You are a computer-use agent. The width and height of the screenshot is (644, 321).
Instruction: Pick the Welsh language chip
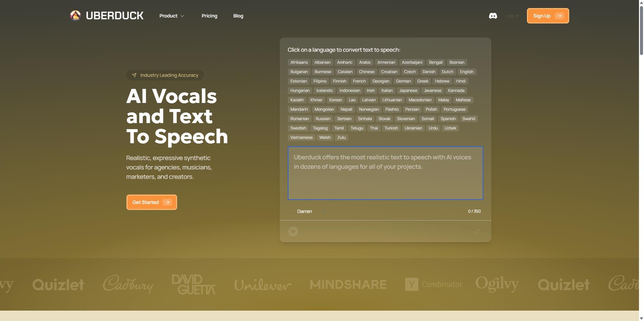325,138
